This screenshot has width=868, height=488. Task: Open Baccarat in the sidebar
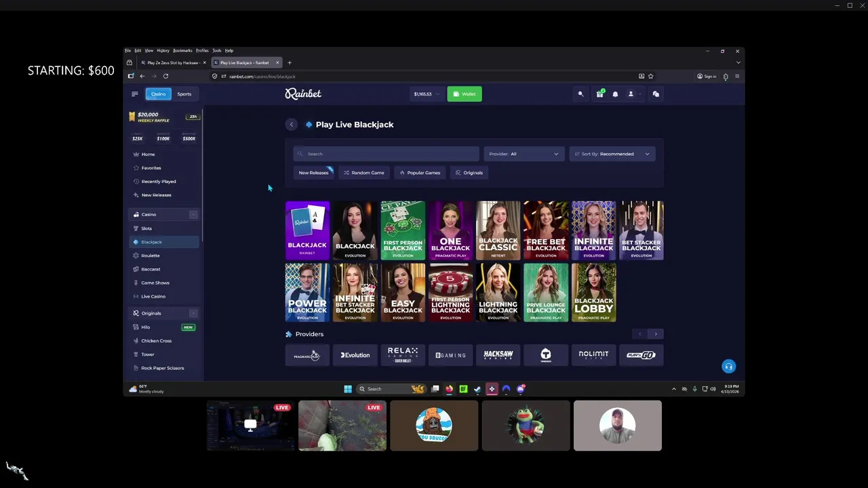[165, 269]
